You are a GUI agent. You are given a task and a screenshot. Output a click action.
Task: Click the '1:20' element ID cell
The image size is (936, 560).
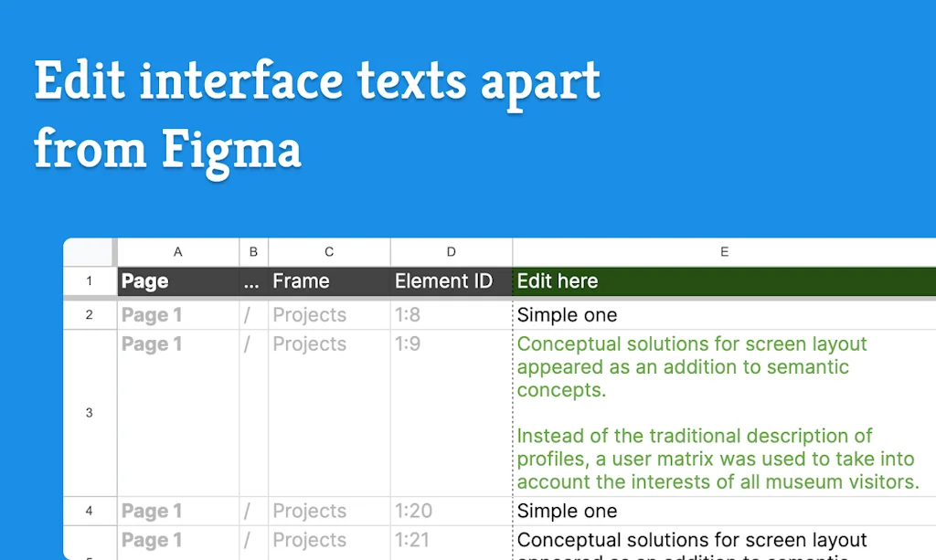tap(451, 511)
